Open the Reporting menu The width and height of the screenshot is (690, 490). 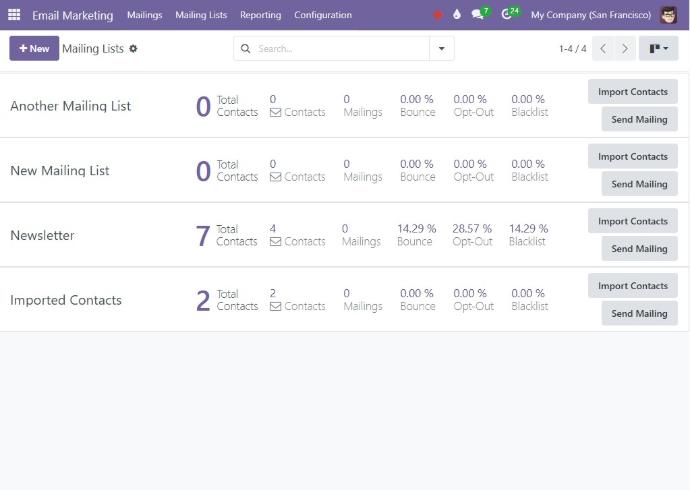(260, 15)
